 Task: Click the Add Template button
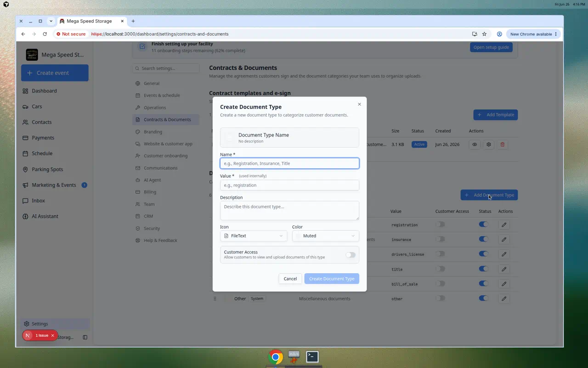point(496,115)
